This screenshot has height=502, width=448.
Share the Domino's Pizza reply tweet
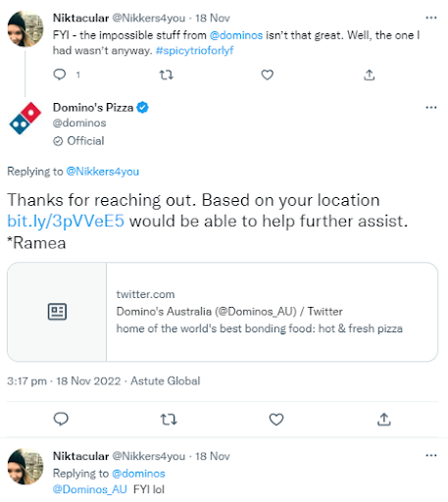pyautogui.click(x=384, y=419)
